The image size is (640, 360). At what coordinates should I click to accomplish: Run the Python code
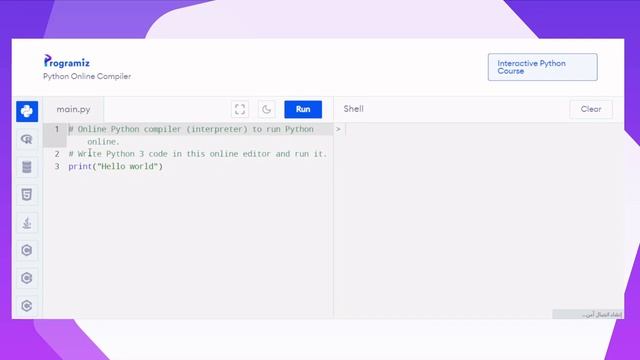pos(303,109)
